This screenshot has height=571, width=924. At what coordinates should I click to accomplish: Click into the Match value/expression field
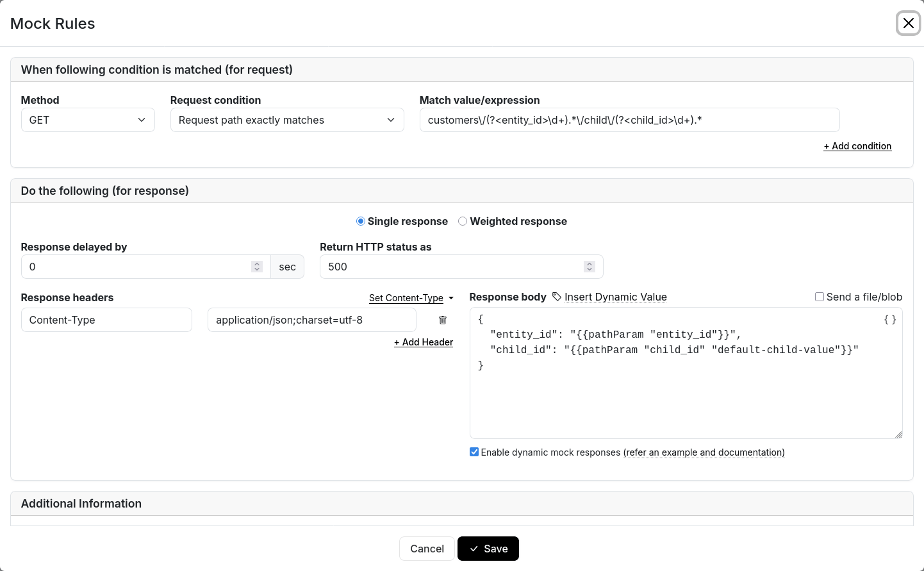click(x=628, y=120)
